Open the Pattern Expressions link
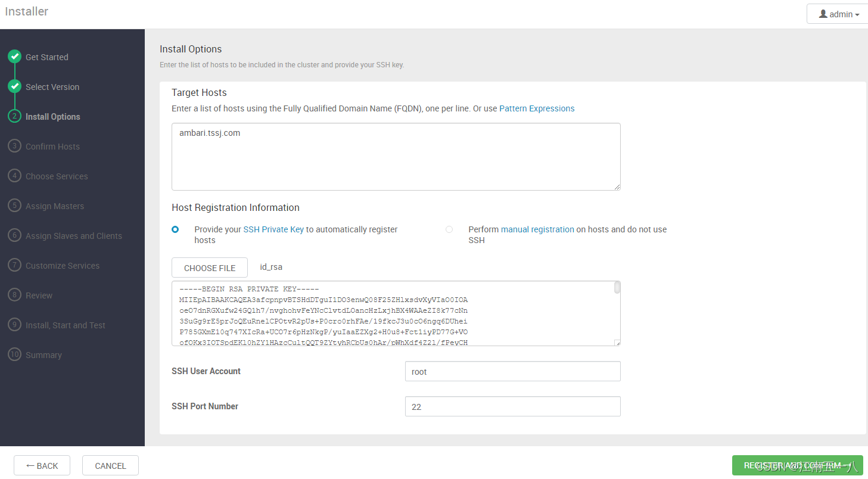The height and width of the screenshot is (479, 868). [x=537, y=108]
